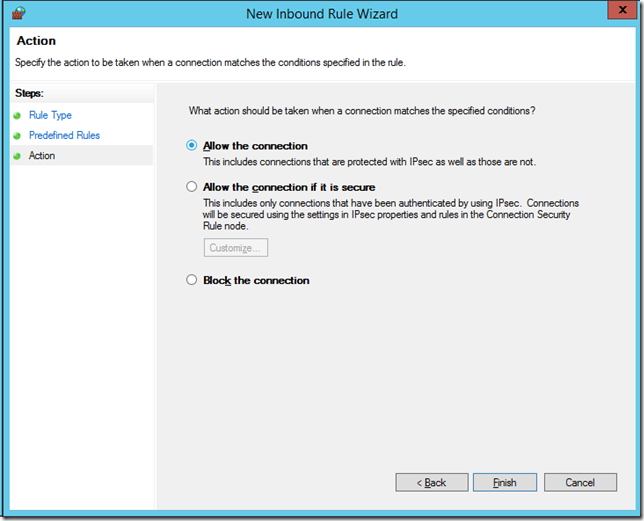Choose "Allow the connection if it is secure"
The height and width of the screenshot is (521, 644).
pos(192,187)
